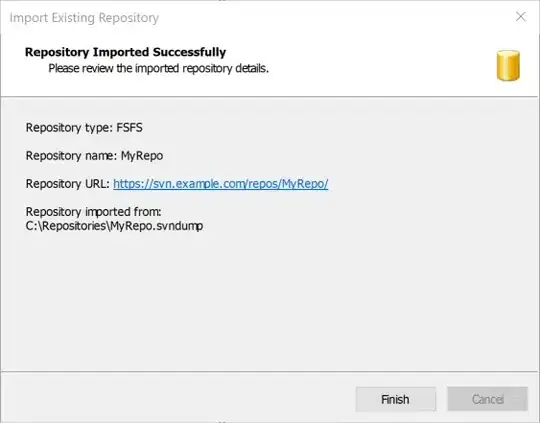
Task: Select the FSFS repository type value
Action: tap(129, 127)
